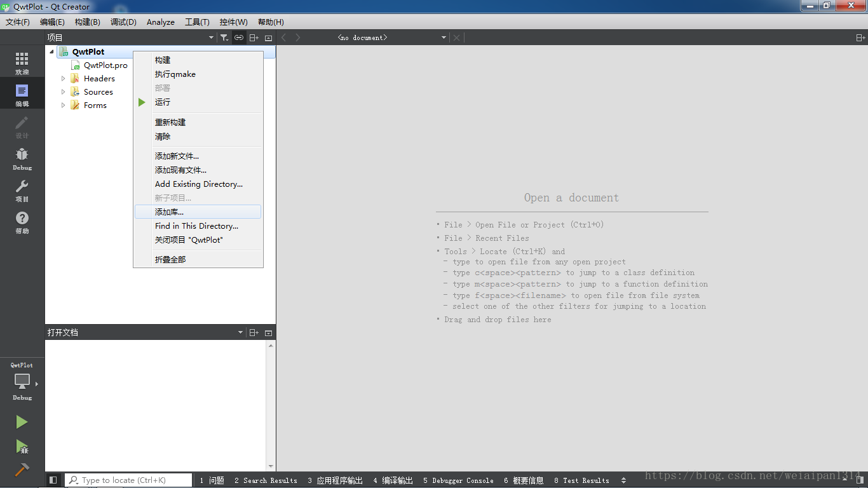Expand the Forms folder

[63, 105]
